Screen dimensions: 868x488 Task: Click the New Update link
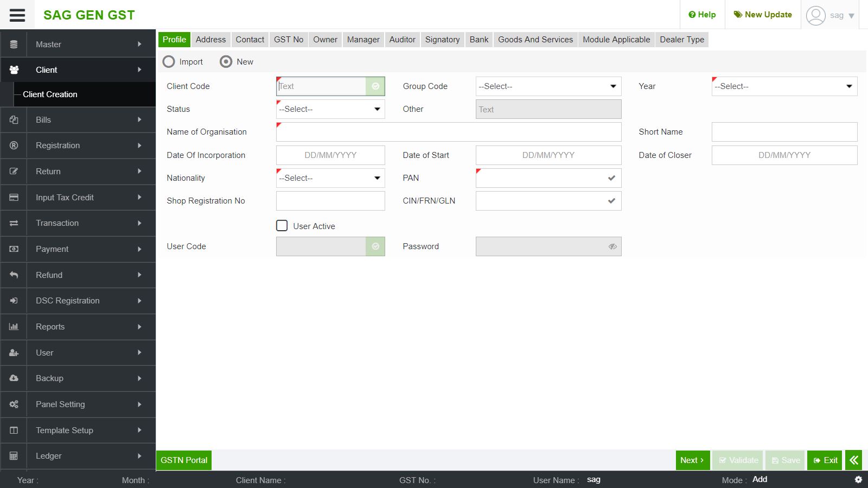click(763, 15)
